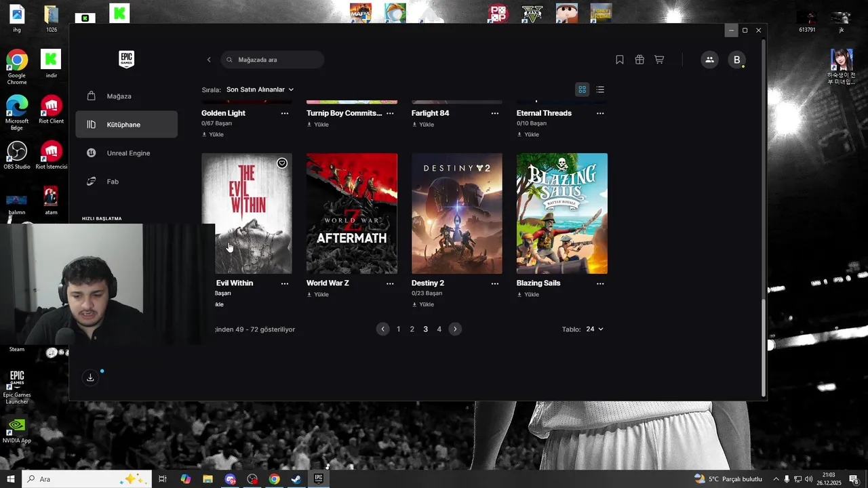Image resolution: width=868 pixels, height=488 pixels.
Task: Select Kütüphane in the sidebar
Action: (x=127, y=125)
